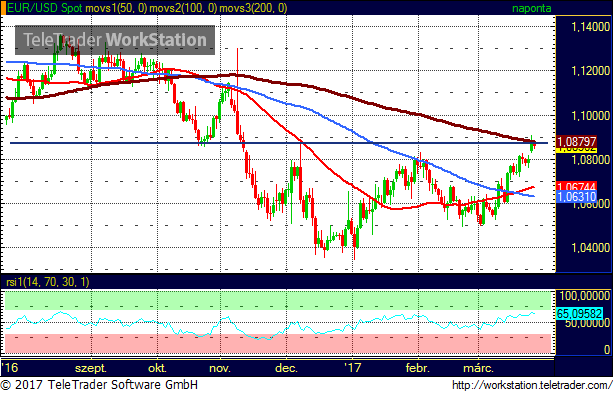The image size is (613, 394).
Task: Open the workstation.teletrader.com link
Action: (531, 385)
